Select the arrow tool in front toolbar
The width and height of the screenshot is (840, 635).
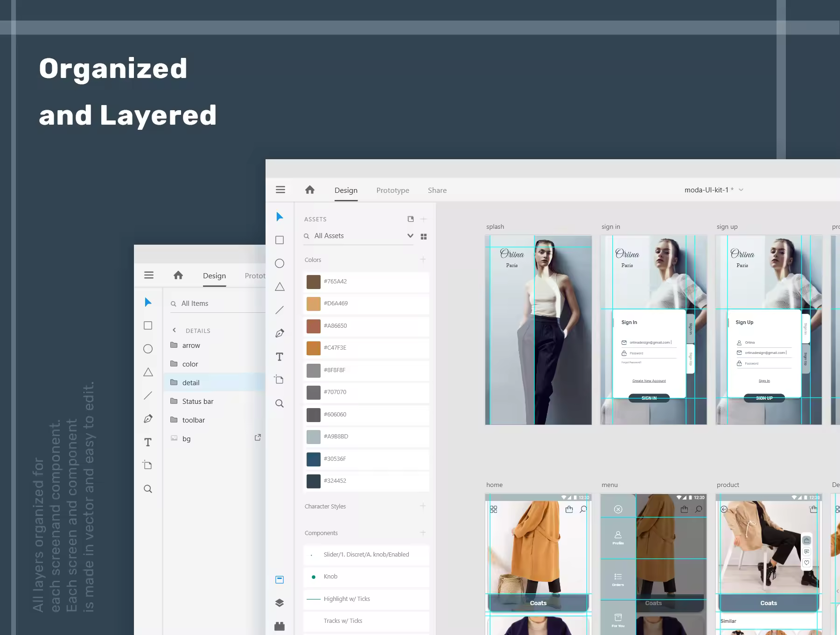(280, 217)
